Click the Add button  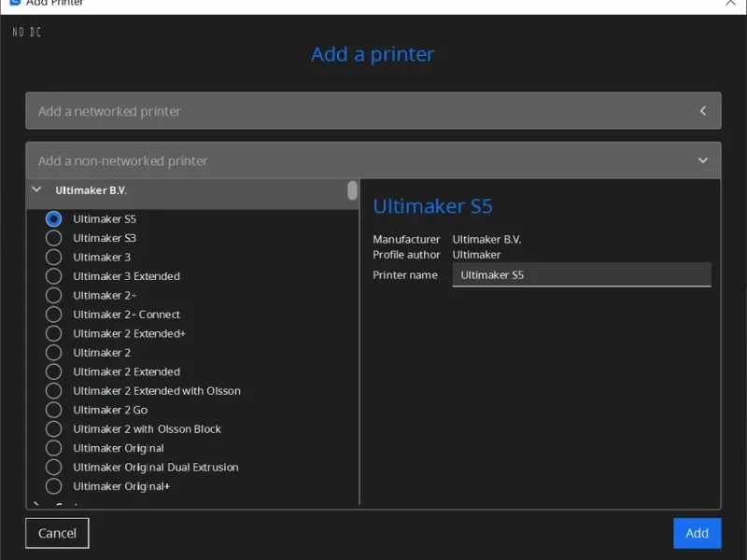pyautogui.click(x=697, y=533)
